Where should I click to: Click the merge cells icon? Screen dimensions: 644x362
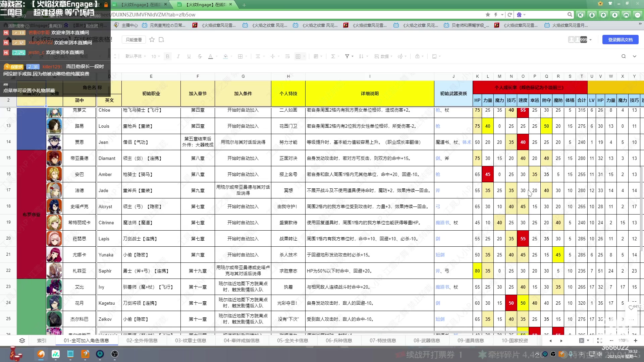pos(298,56)
